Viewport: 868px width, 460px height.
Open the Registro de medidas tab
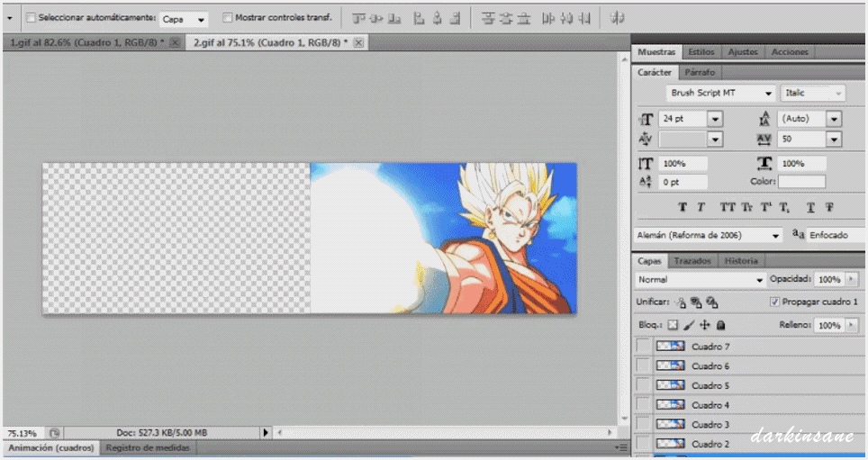(x=148, y=447)
